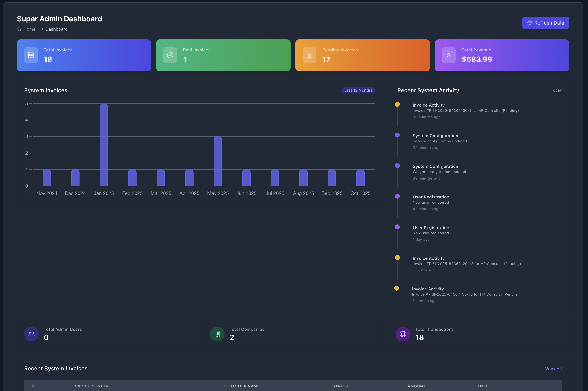Click the refresh arrows icon on Refresh Data
Screen dimensions: 588x391
tap(530, 23)
